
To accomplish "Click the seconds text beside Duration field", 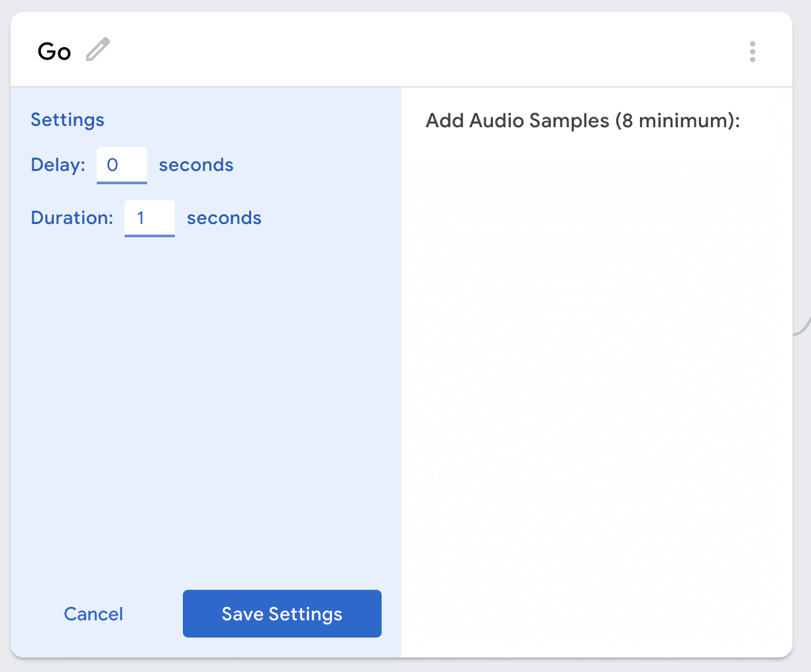I will click(224, 218).
